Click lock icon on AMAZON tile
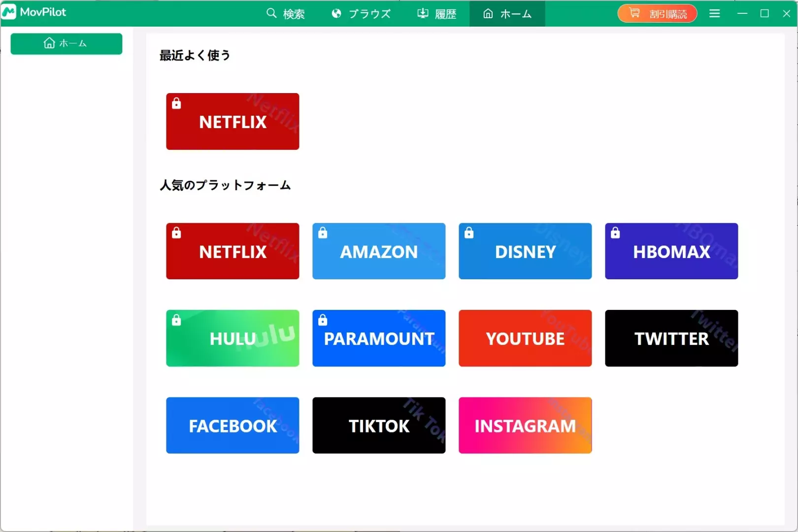The height and width of the screenshot is (532, 798). 323,233
